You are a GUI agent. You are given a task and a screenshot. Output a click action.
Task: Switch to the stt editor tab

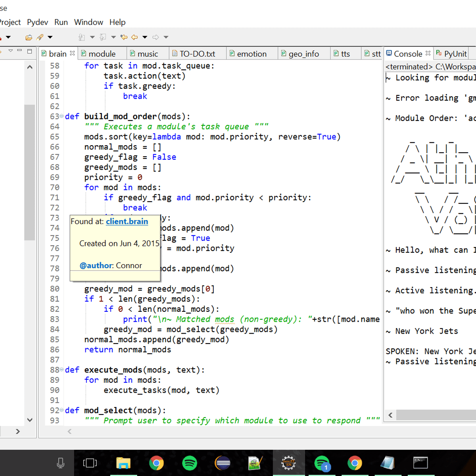(372, 54)
